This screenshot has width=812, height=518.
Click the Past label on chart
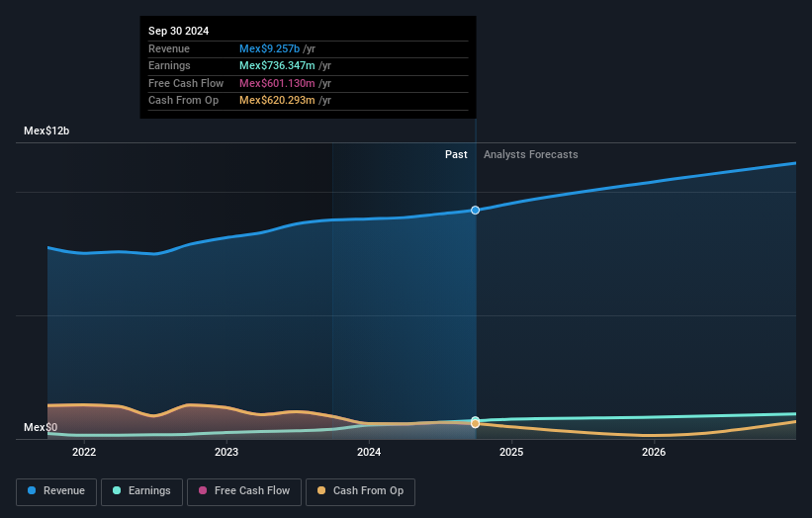(x=456, y=155)
